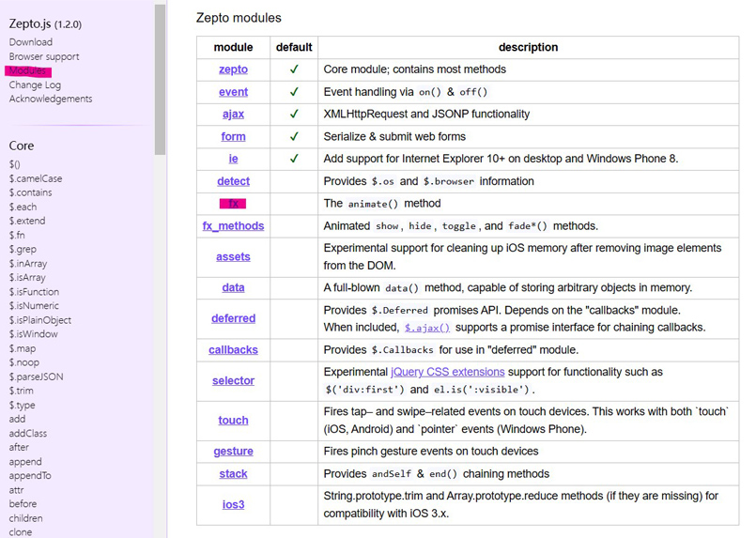Open the fx_methods module link
This screenshot has height=538, width=756.
(x=233, y=226)
